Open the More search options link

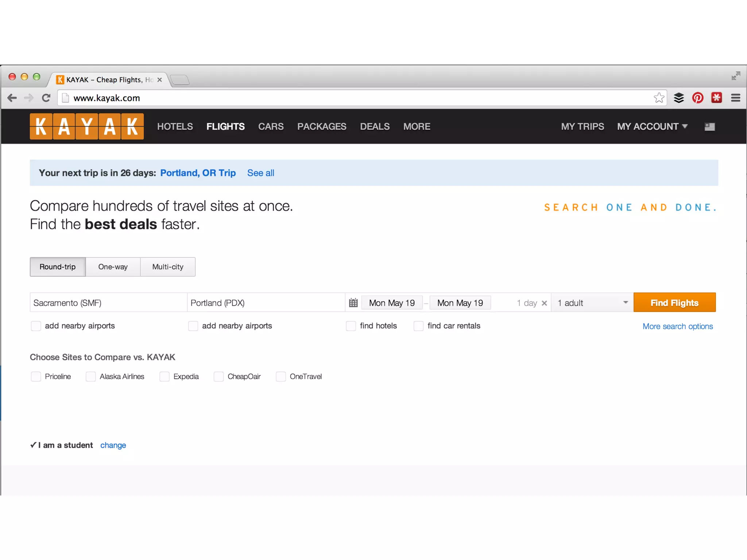coord(677,326)
